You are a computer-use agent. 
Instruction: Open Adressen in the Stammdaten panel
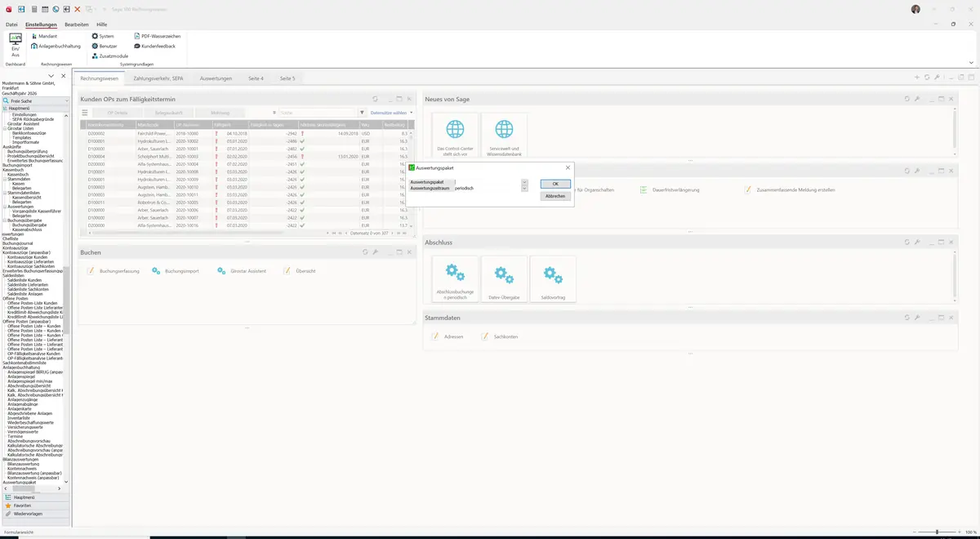[448, 336]
